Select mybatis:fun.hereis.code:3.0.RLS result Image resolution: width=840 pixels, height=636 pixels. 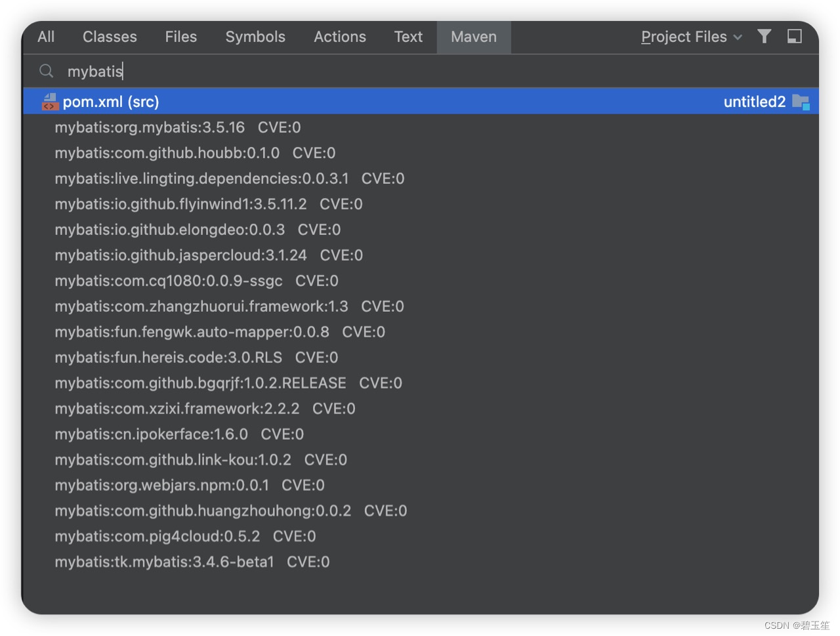[x=421, y=358]
